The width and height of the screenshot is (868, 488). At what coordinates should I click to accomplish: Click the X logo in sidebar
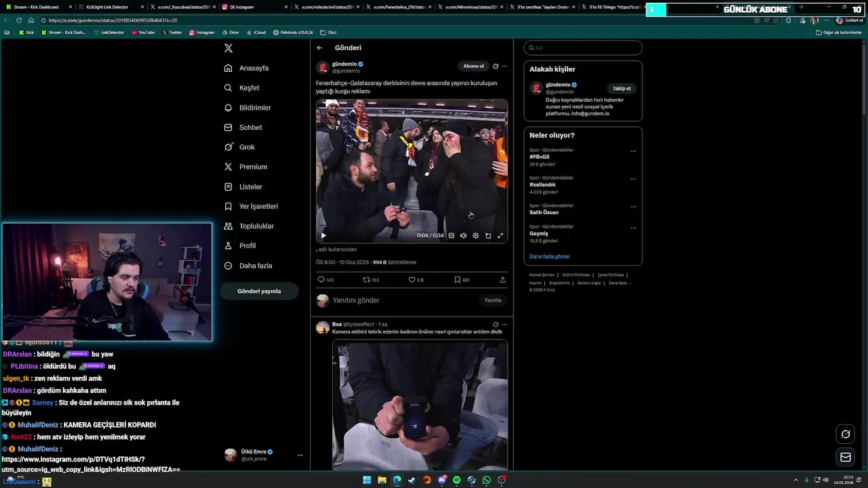pyautogui.click(x=229, y=48)
